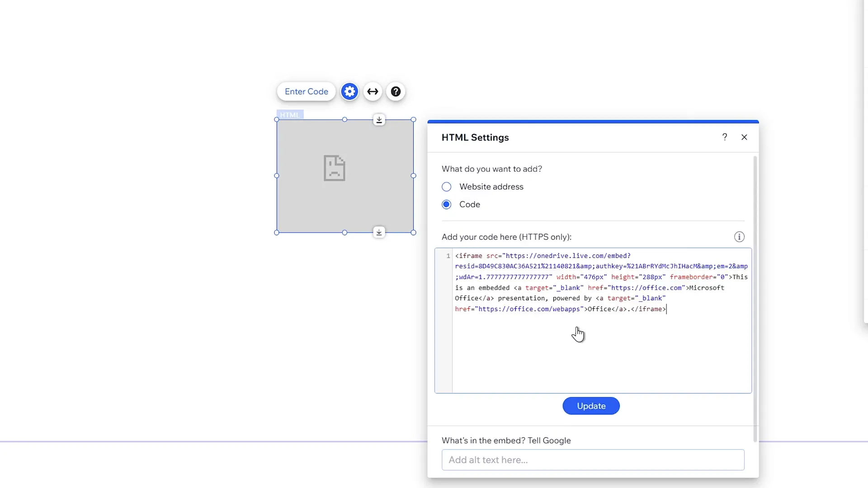Click the HTML Settings title
The height and width of the screenshot is (488, 868).
pos(475,137)
